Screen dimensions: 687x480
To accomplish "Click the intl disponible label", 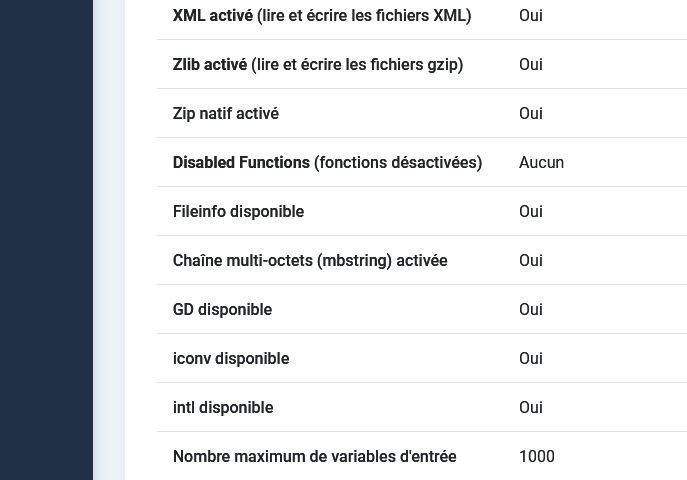I will point(223,408).
